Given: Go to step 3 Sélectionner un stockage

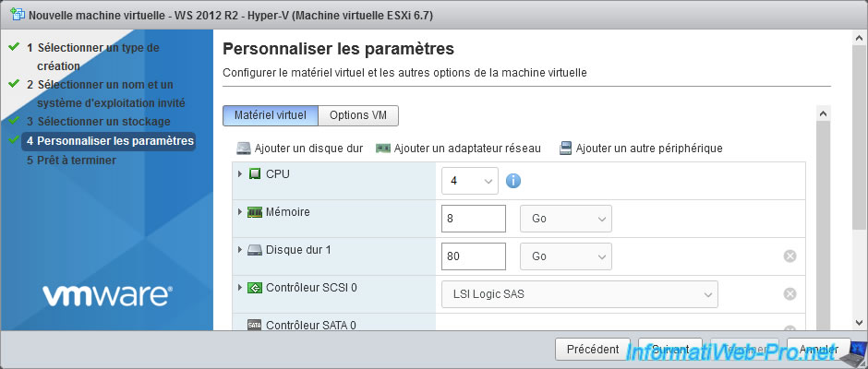Looking at the screenshot, I should [99, 121].
